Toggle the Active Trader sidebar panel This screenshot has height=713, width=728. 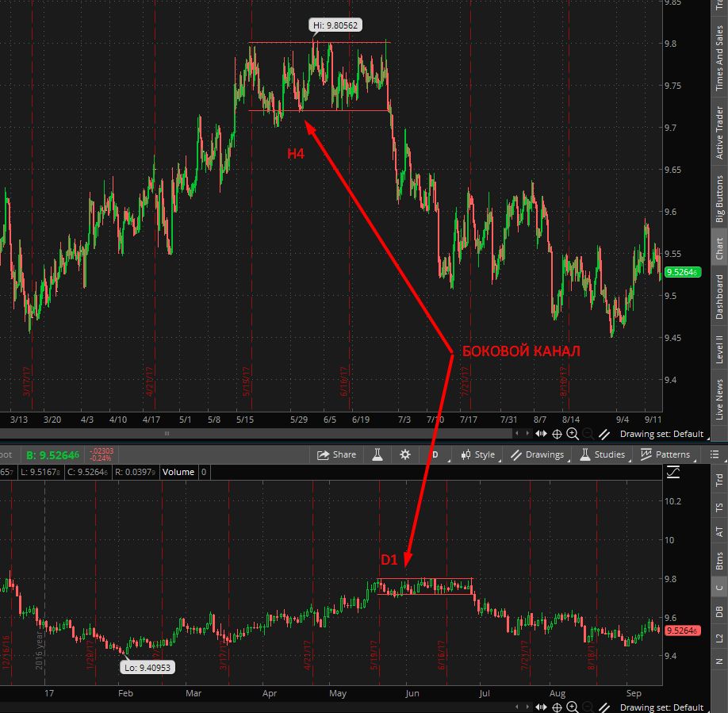[719, 132]
